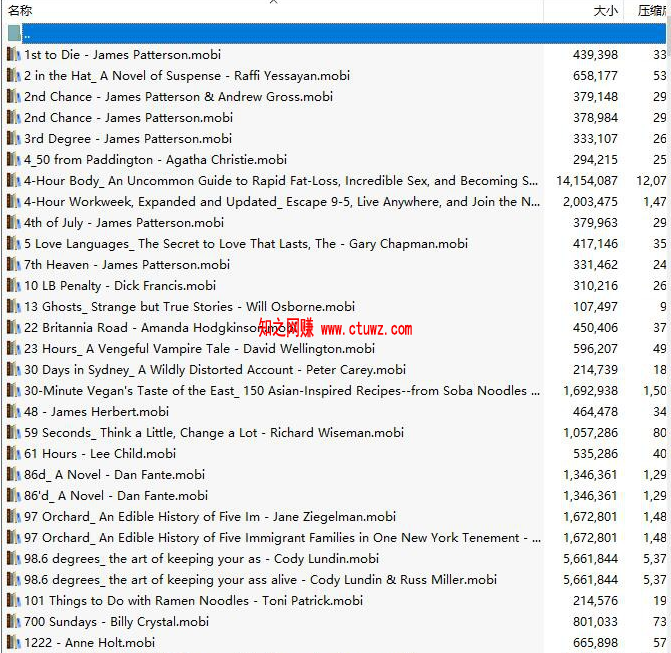Click the parent folder icon beside '..'

tap(14, 33)
